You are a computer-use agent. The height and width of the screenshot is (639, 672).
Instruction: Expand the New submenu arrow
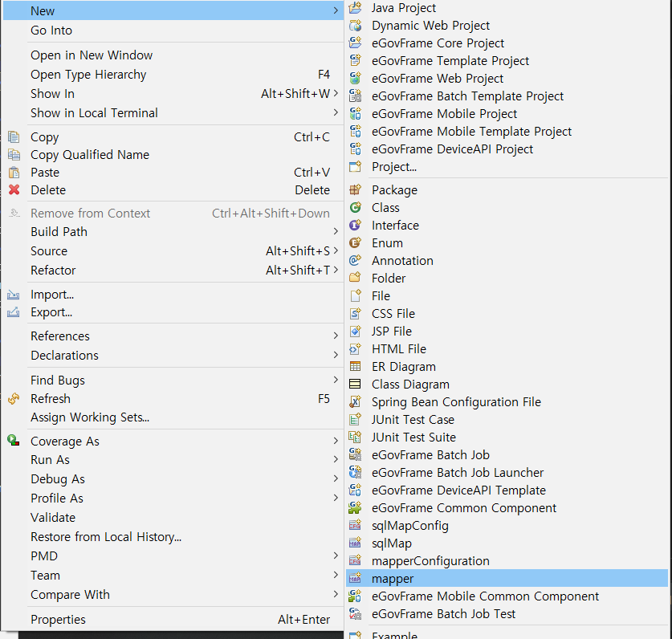coord(336,10)
